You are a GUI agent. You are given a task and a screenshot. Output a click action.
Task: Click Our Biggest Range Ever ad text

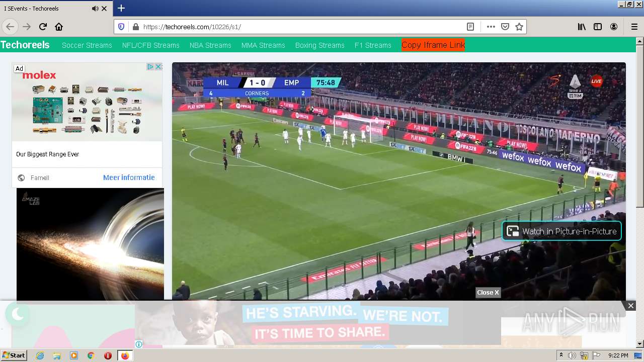click(47, 154)
